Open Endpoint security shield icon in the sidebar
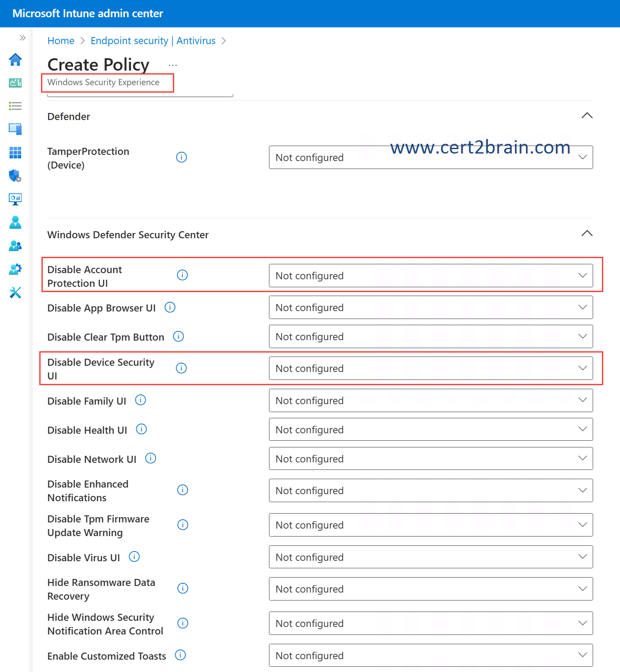 coord(15,176)
